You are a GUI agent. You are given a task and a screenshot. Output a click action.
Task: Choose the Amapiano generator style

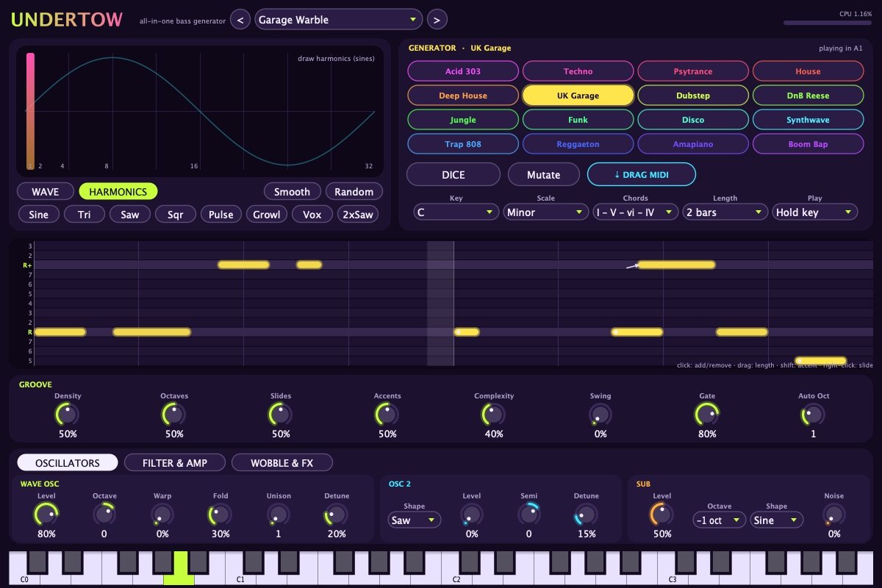[x=693, y=144]
